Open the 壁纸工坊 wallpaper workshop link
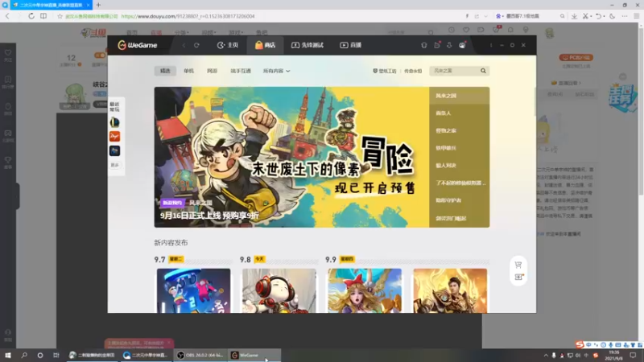Viewport: 644px width, 362px height. (385, 71)
